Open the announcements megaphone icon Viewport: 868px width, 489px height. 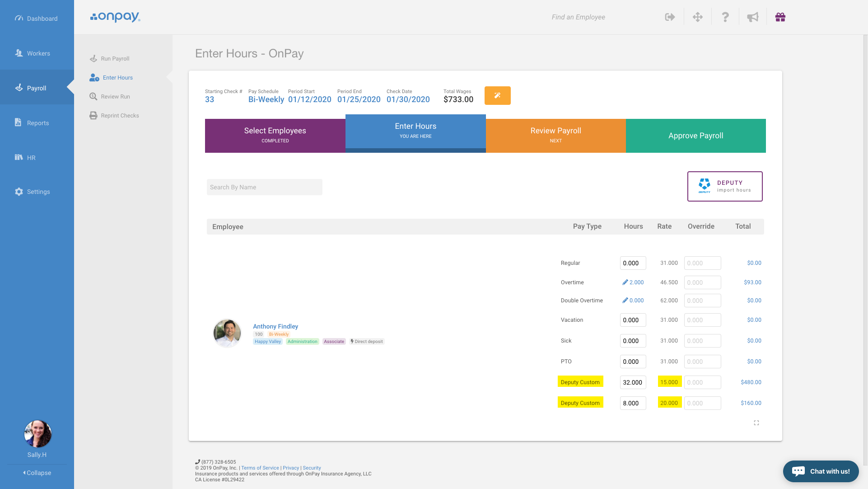click(753, 17)
